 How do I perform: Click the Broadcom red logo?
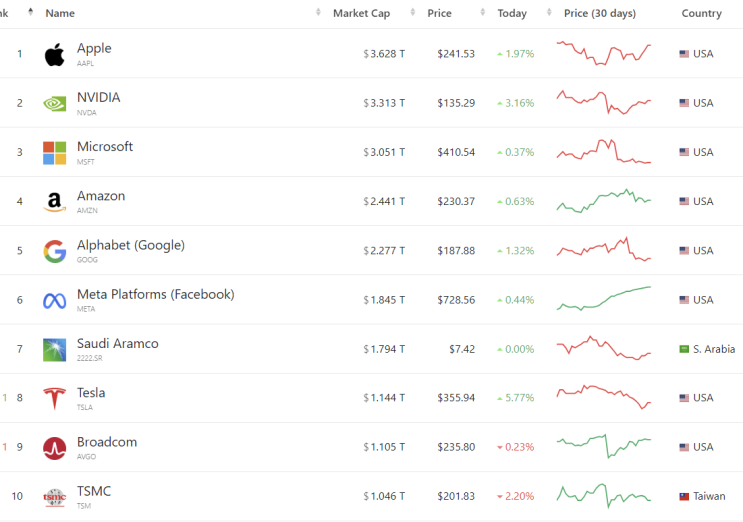coord(54,447)
